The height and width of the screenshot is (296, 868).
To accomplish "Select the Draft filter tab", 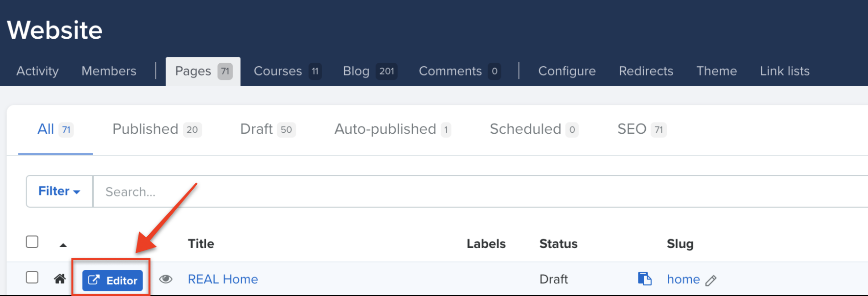I will pos(268,129).
